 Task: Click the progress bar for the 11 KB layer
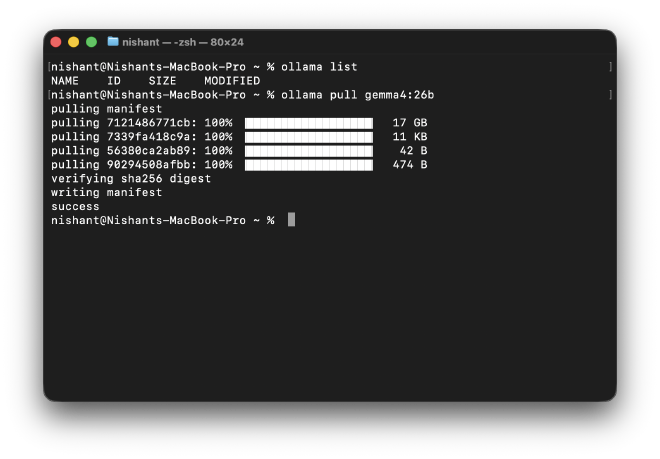click(x=309, y=137)
